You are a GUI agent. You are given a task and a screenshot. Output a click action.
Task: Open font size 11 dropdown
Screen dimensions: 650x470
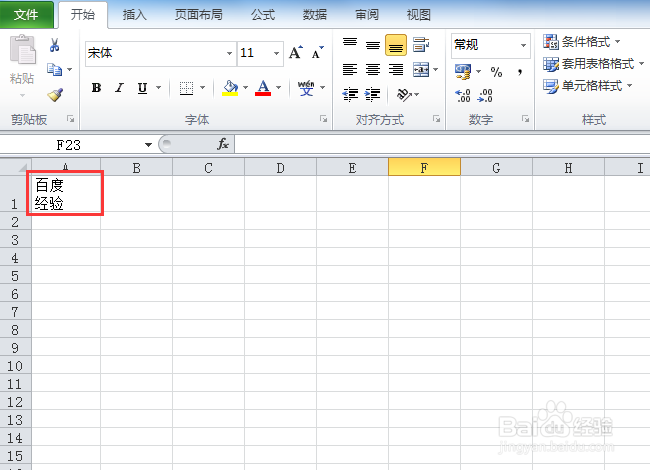pyautogui.click(x=276, y=53)
